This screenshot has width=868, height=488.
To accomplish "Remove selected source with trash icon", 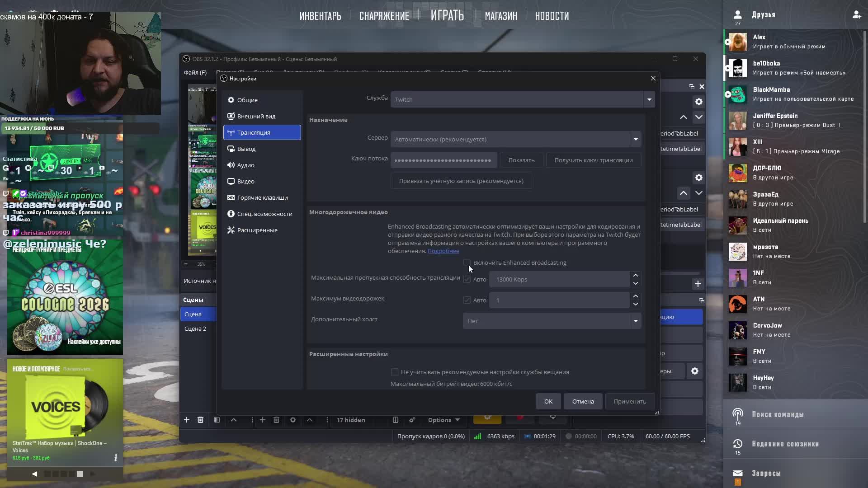I will pos(276,420).
